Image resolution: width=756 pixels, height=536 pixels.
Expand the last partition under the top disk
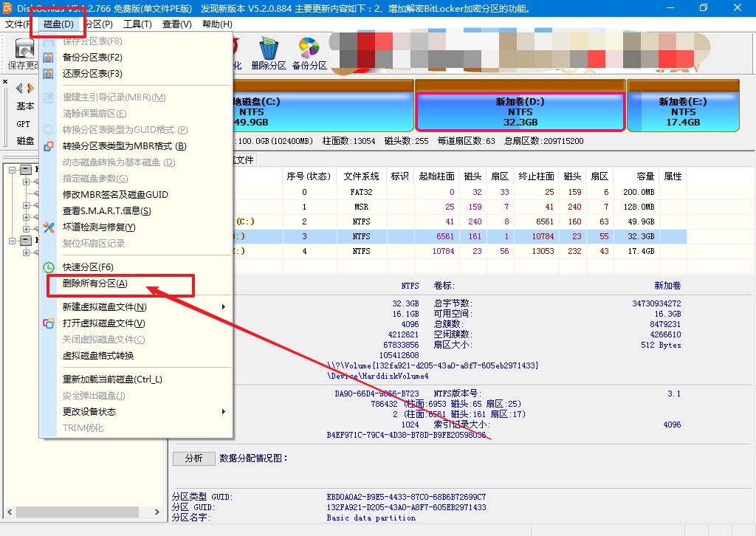coord(26,229)
